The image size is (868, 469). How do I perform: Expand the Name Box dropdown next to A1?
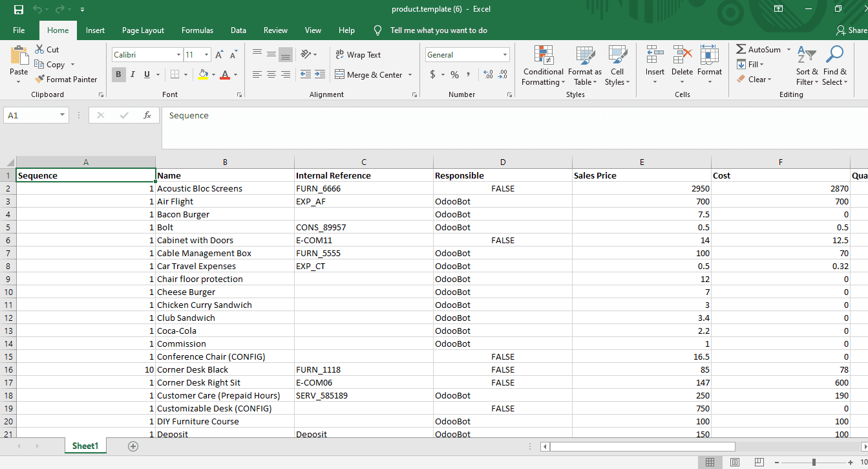(62, 115)
